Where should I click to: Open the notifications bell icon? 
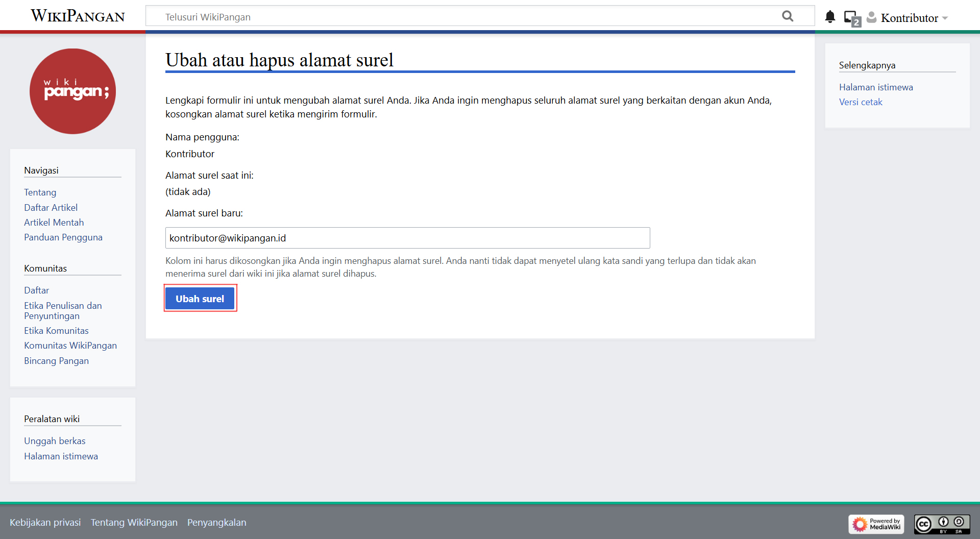pyautogui.click(x=830, y=17)
